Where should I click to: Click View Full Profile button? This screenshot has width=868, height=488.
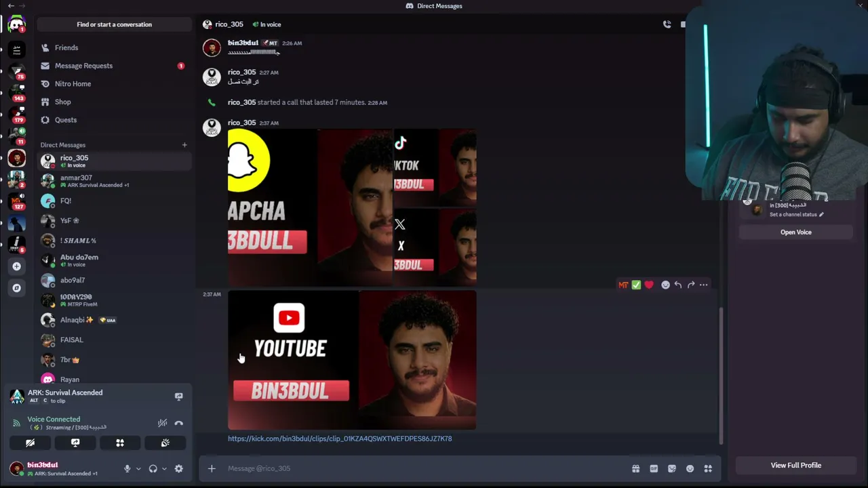795,466
